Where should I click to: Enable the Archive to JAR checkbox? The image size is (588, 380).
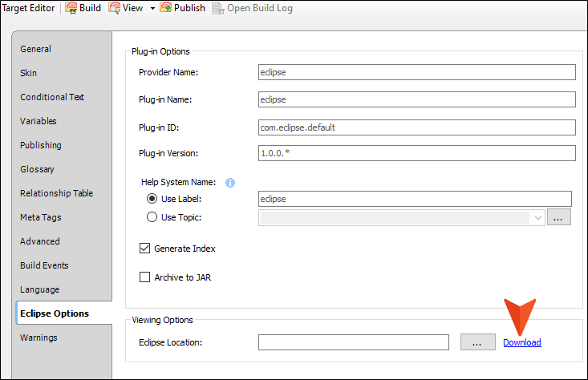tap(144, 277)
